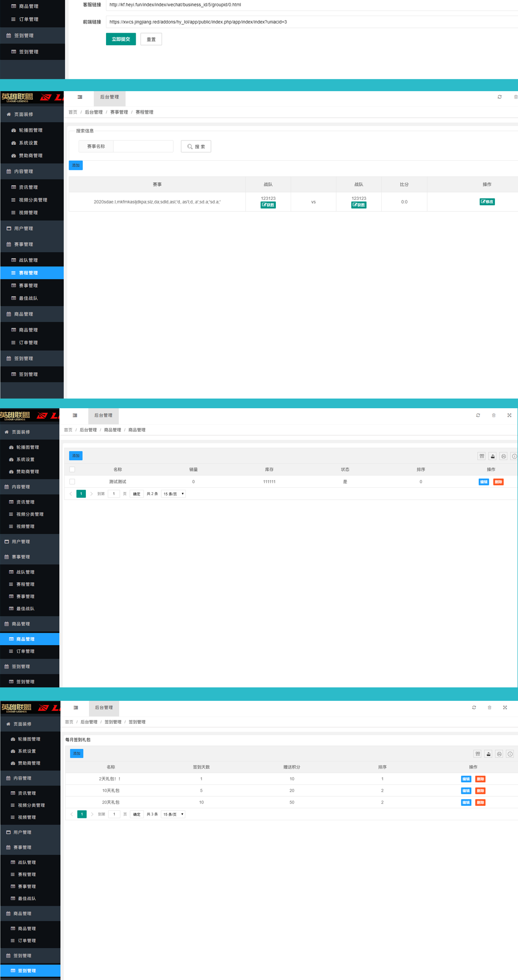The height and width of the screenshot is (980, 518).
Task: Open 轮播图管理 in 赛程管理 page sidebar
Action: coord(32,130)
